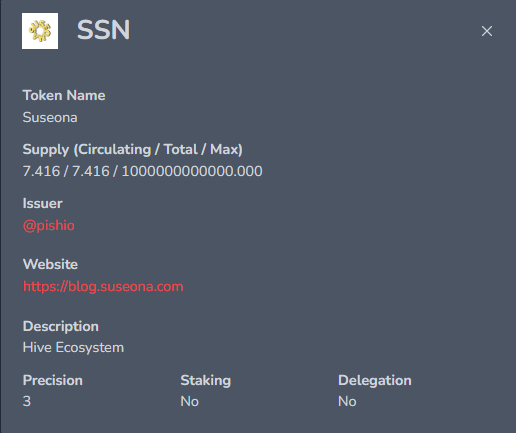Select the No value under Delegation
Viewport: 516px width, 433px height.
347,401
